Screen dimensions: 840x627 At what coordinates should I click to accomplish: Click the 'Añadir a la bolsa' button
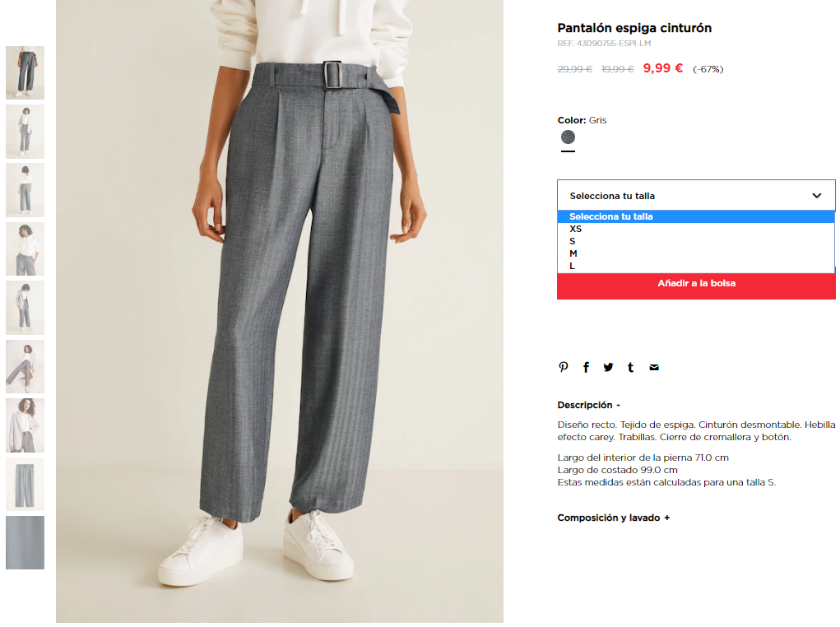pyautogui.click(x=696, y=286)
